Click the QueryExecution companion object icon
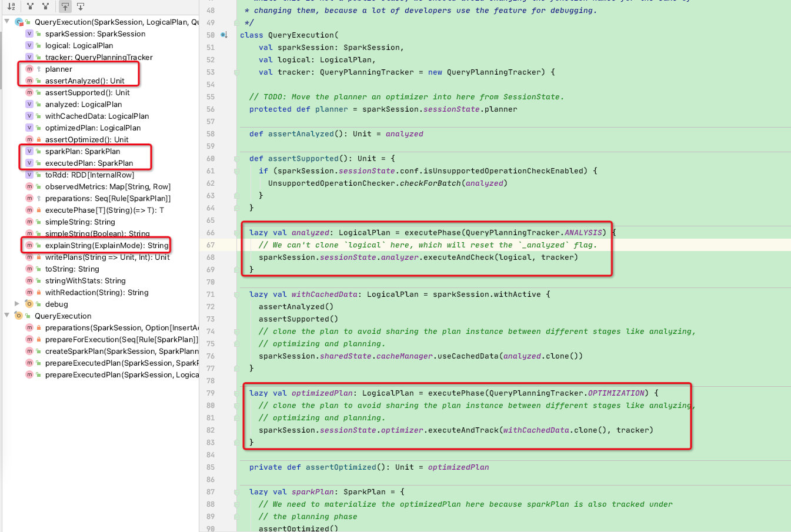791x532 pixels. 19,316
